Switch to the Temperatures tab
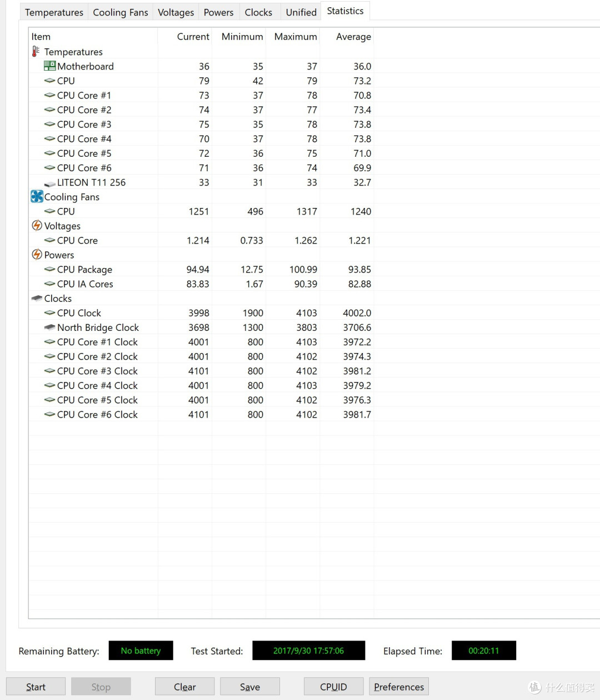Viewport: 600px width, 700px height. coord(54,12)
